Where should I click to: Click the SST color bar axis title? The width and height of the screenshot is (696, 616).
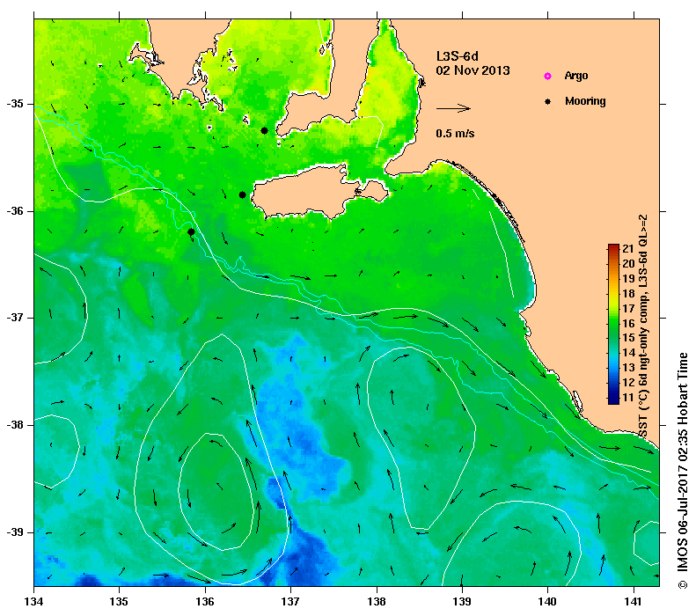point(642,326)
